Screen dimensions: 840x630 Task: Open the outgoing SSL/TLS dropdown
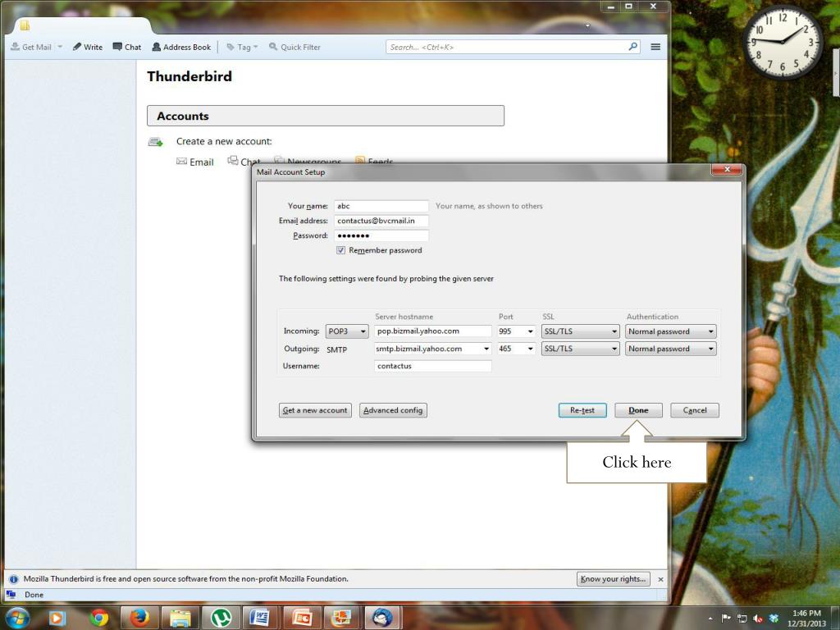pyautogui.click(x=580, y=349)
